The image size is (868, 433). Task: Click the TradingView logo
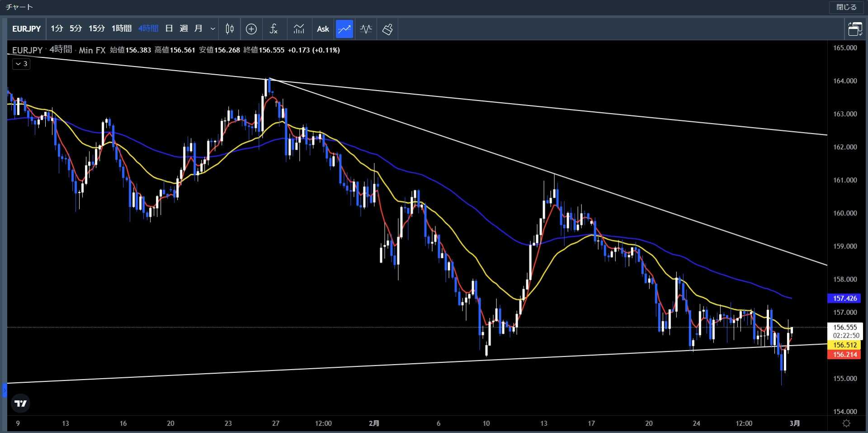(20, 403)
